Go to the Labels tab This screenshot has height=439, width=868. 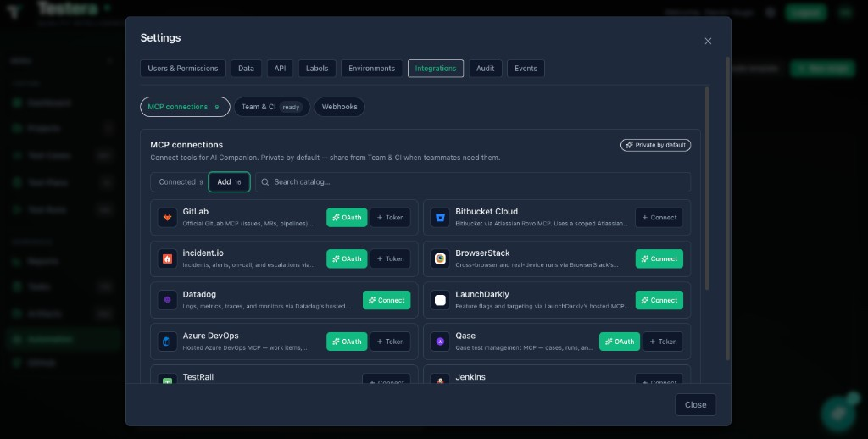(317, 69)
